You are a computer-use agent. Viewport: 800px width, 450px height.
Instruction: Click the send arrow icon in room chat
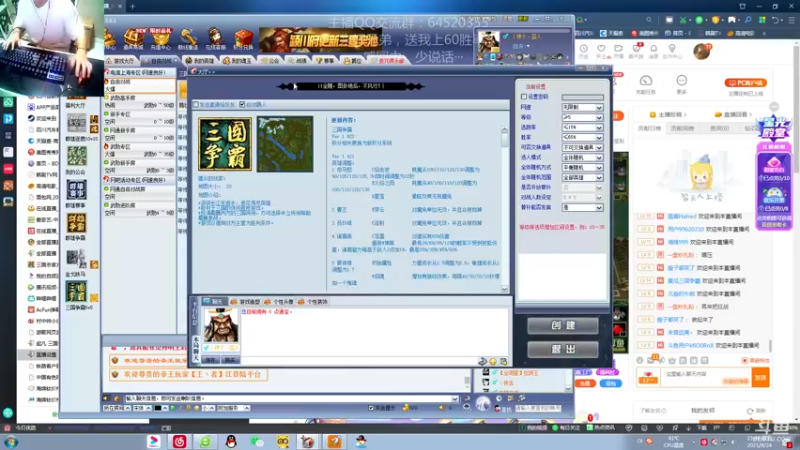482,362
